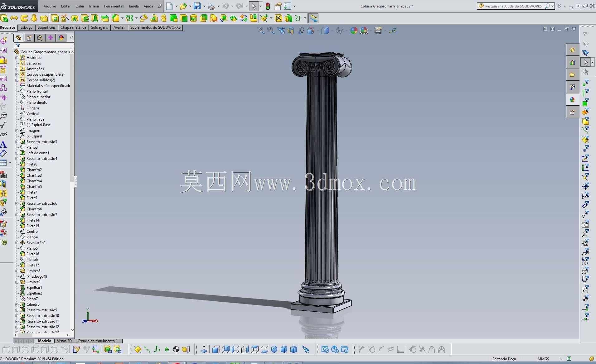
Task: Open the DimXpertManager tab icon
Action: pyautogui.click(x=51, y=38)
